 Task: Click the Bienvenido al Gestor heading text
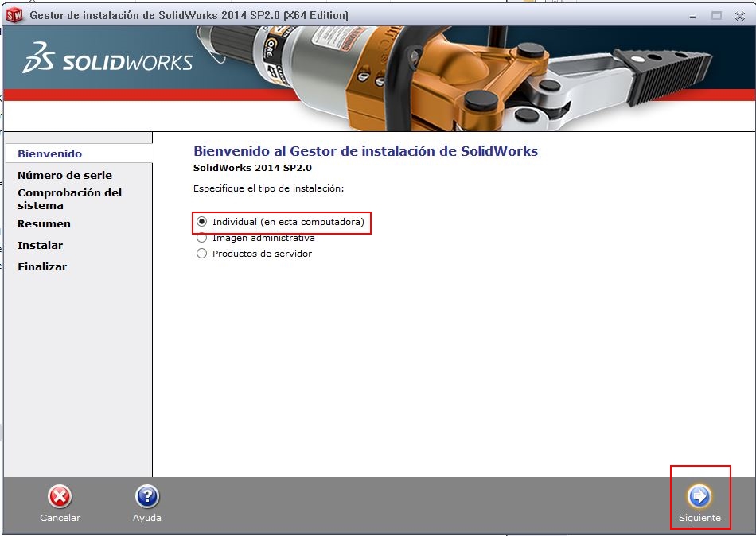pyautogui.click(x=365, y=151)
